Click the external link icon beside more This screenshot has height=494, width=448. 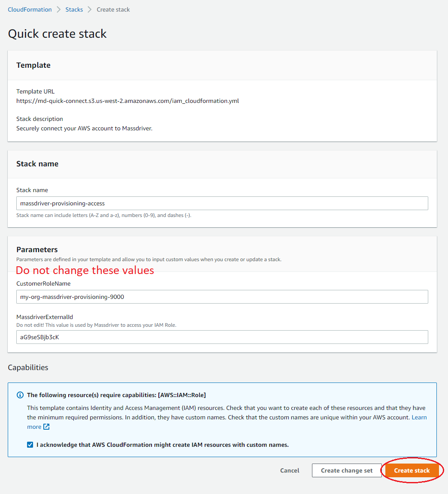coord(46,427)
